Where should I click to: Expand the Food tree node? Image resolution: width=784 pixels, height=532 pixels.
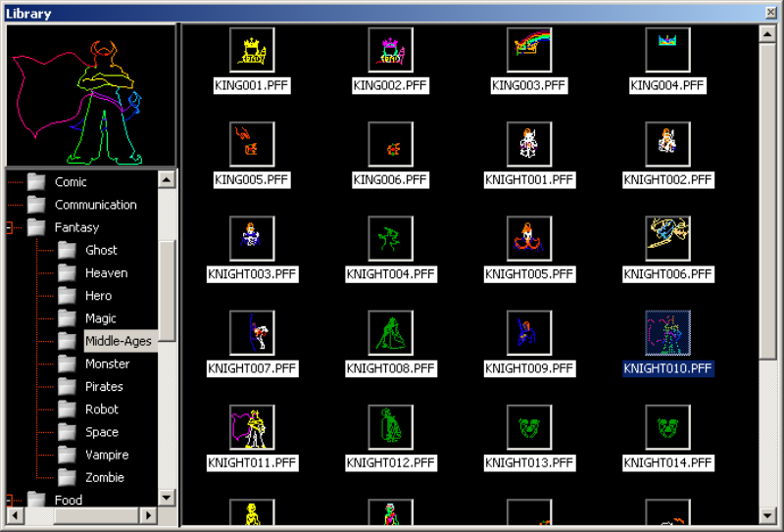click(10, 500)
